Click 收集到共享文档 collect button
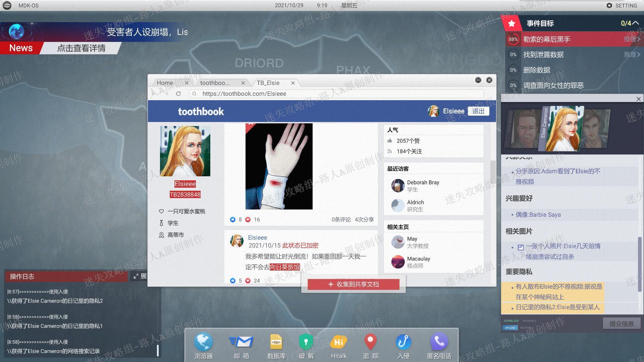This screenshot has width=644, height=362. 354,284
